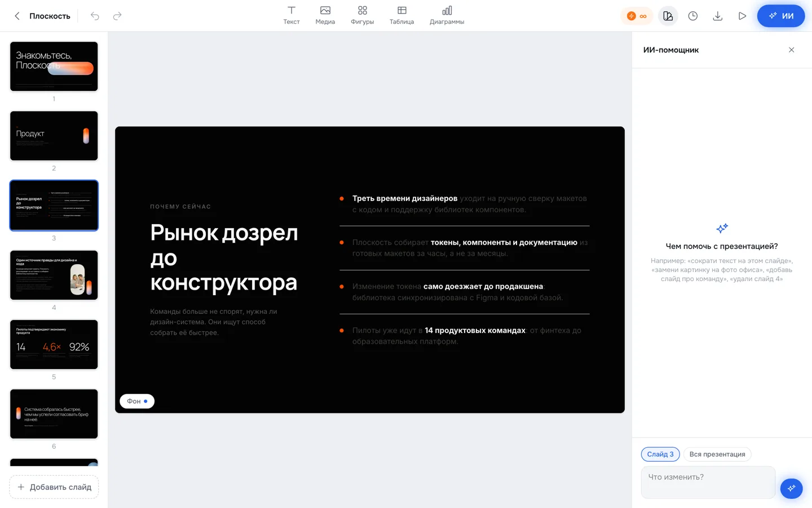Click the blue ИИ button

point(781,16)
